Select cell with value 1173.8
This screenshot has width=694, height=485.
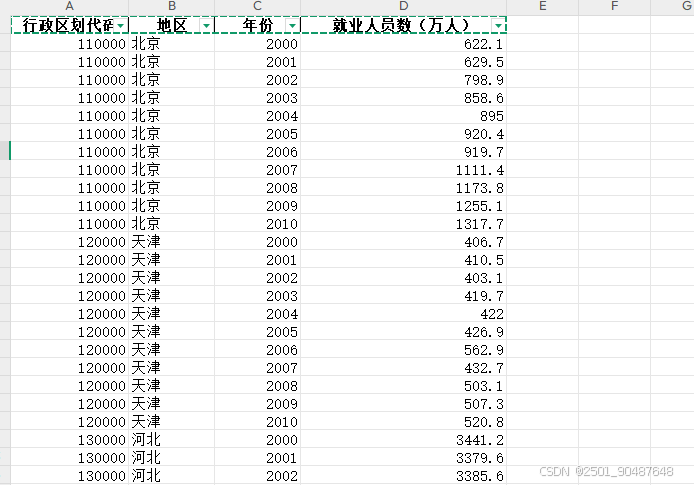[x=403, y=188]
